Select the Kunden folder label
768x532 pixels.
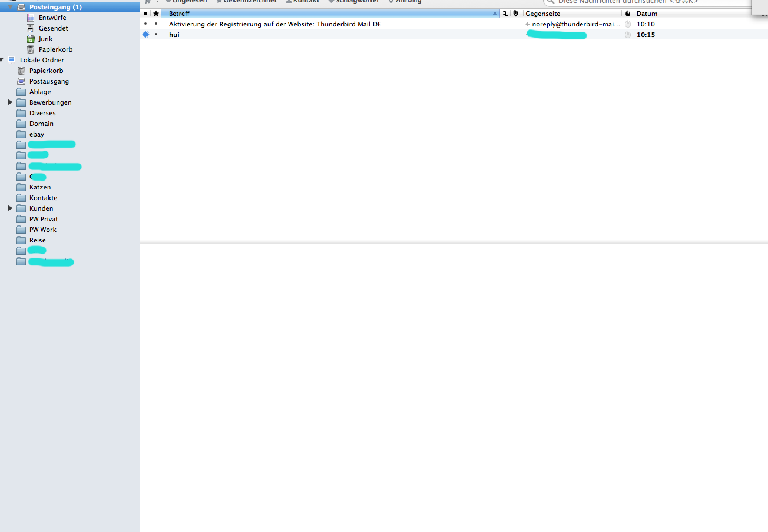(41, 208)
